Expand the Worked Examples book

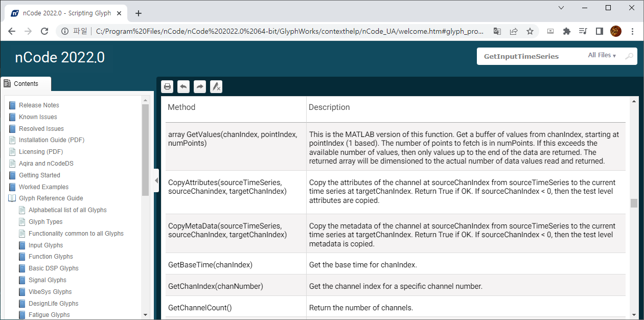pyautogui.click(x=43, y=187)
